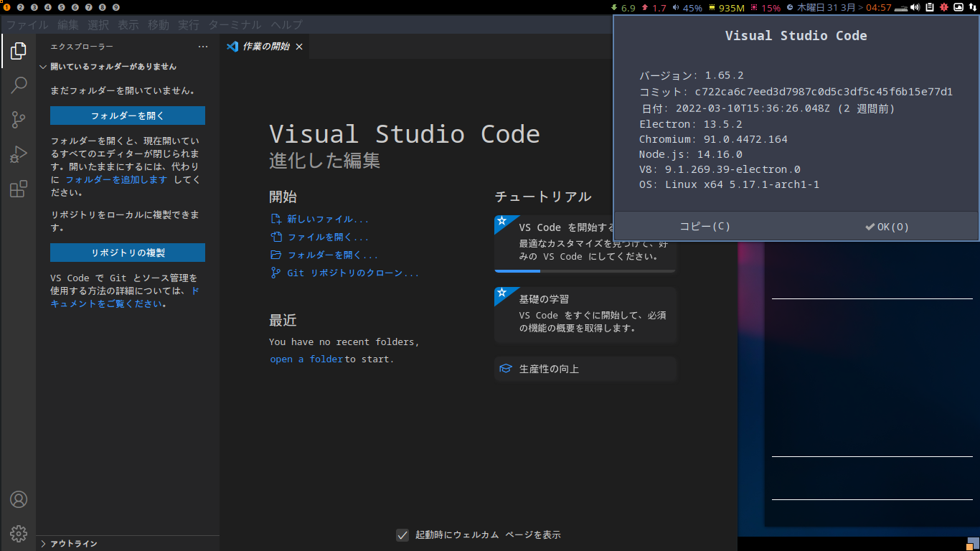
Task: Click the OK(O) button in About dialog
Action: pyautogui.click(x=887, y=227)
